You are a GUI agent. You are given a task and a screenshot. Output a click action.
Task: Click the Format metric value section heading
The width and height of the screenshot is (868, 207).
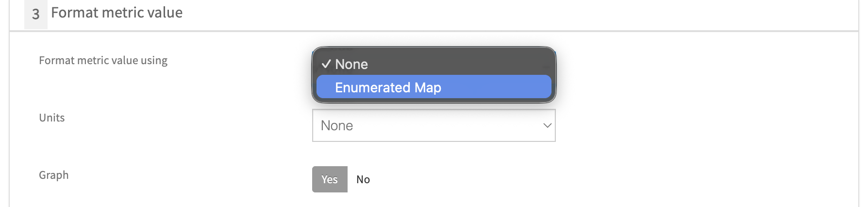coord(117,13)
